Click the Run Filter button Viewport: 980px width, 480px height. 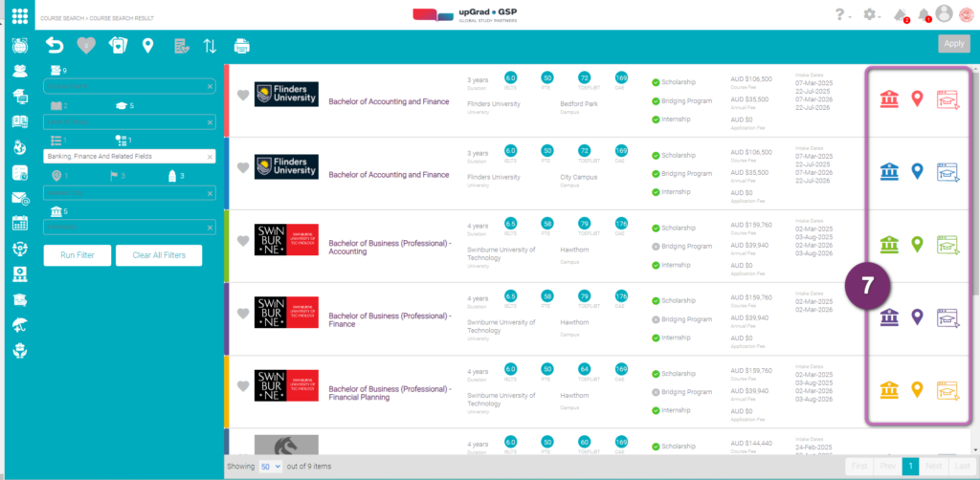(x=77, y=255)
